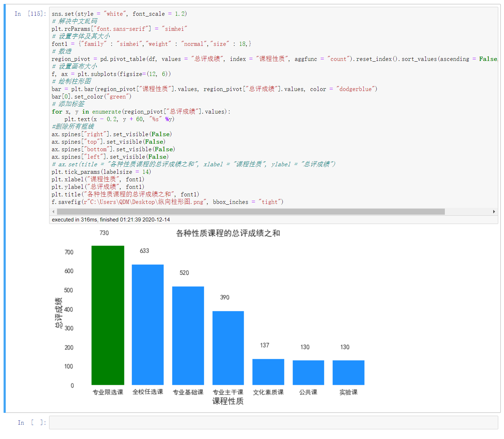504x439 pixels.
Task: Click the plt.title code line
Action: [x=125, y=195]
